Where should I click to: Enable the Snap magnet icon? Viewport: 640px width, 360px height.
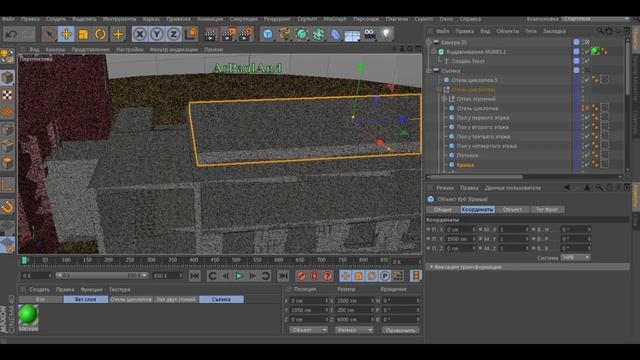pos(7,207)
